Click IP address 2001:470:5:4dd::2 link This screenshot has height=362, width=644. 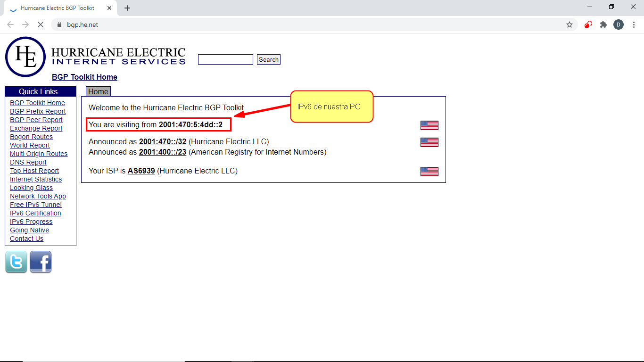coord(190,124)
